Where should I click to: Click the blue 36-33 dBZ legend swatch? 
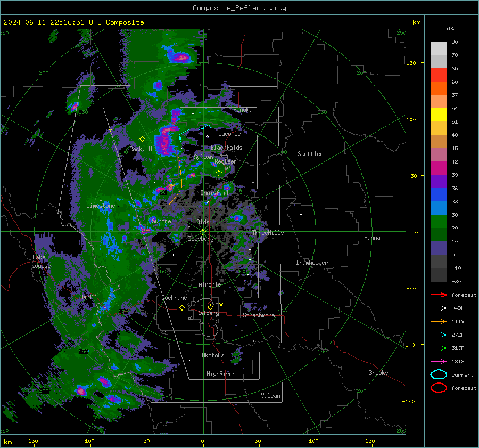[439, 195]
